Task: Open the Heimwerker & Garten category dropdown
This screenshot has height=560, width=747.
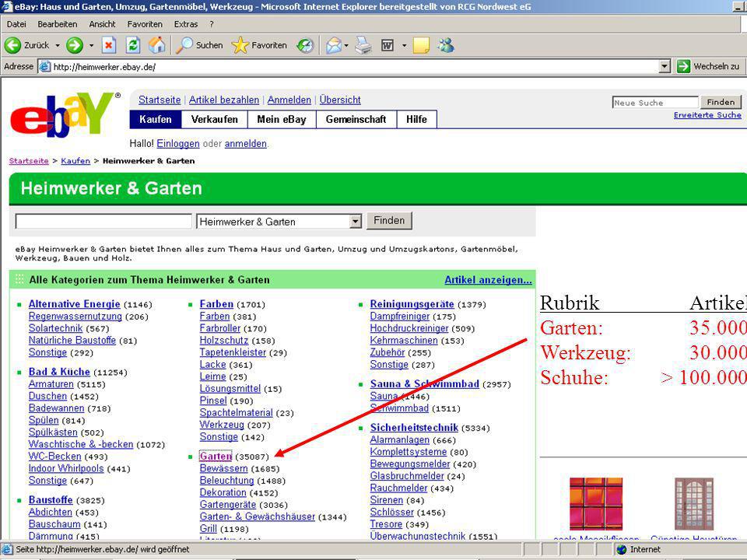Action: [x=356, y=222]
